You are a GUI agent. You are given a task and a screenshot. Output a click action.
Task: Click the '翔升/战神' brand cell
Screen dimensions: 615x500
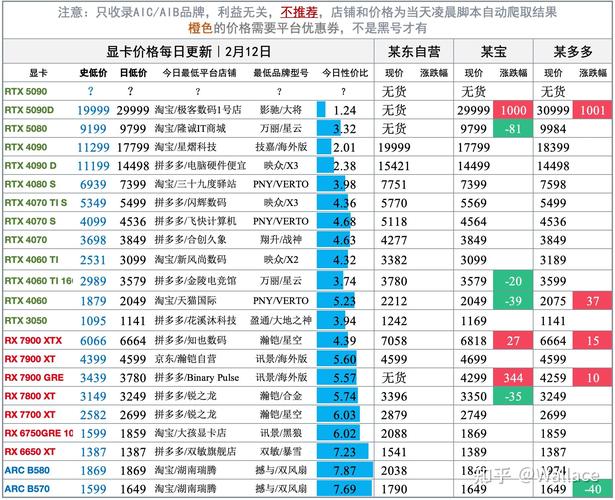[x=281, y=240]
